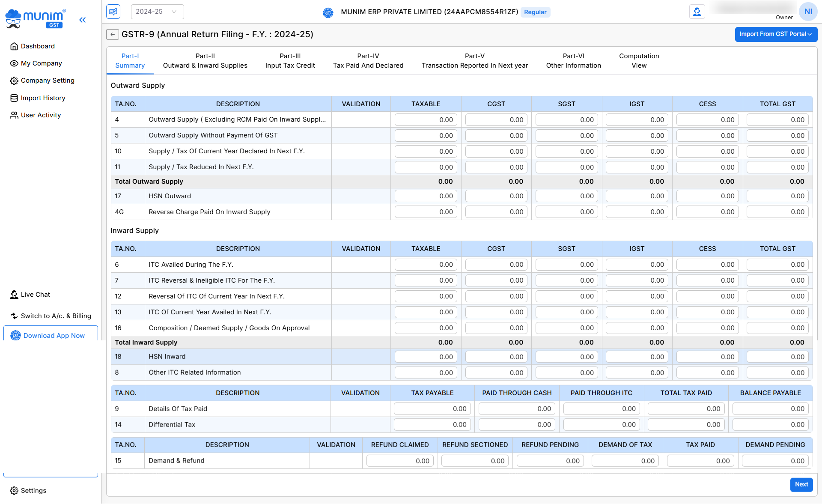The width and height of the screenshot is (822, 504).
Task: Open User Activity people icon
Action: tap(14, 115)
